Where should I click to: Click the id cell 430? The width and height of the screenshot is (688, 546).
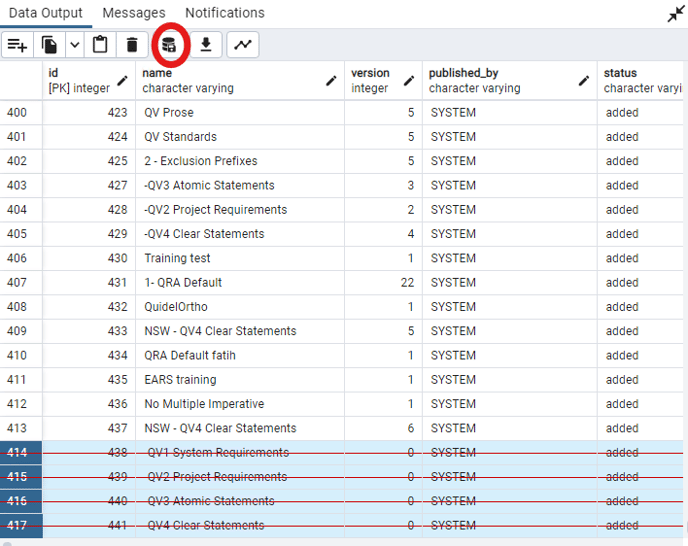coord(89,259)
